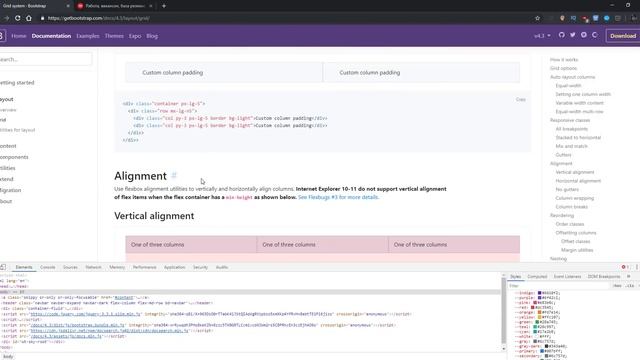Viewport: 640px width, 360px height.
Task: Expand the head element node
Action: click(x=14, y=287)
